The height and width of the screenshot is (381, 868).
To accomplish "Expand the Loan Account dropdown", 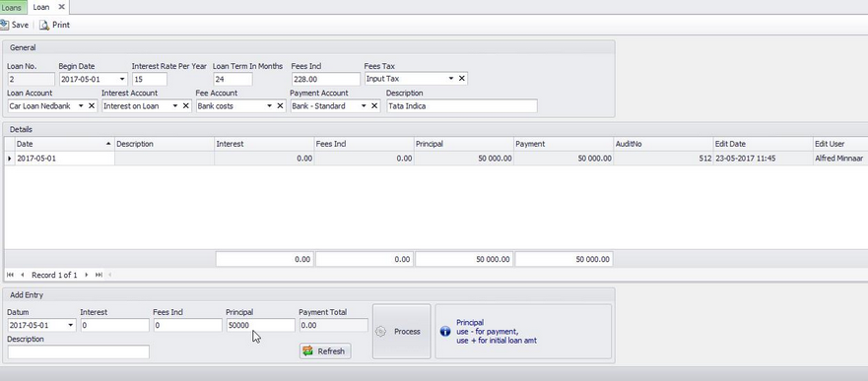I will point(81,105).
